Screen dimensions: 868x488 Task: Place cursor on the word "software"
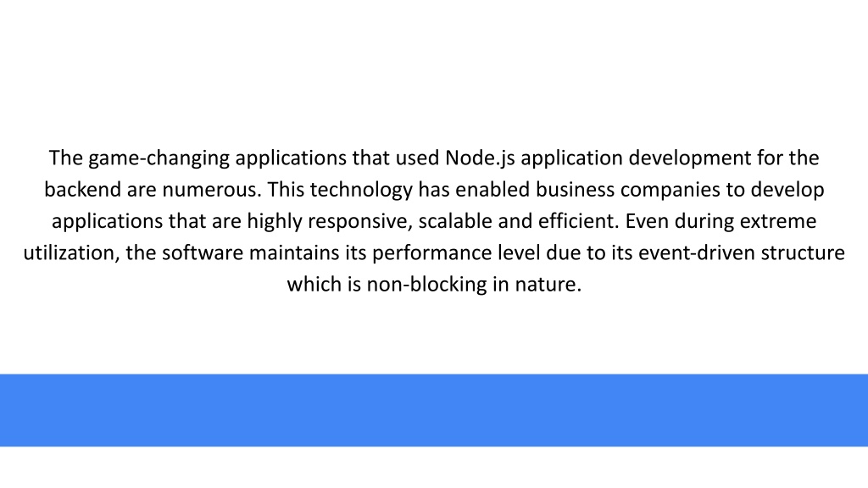click(202, 252)
